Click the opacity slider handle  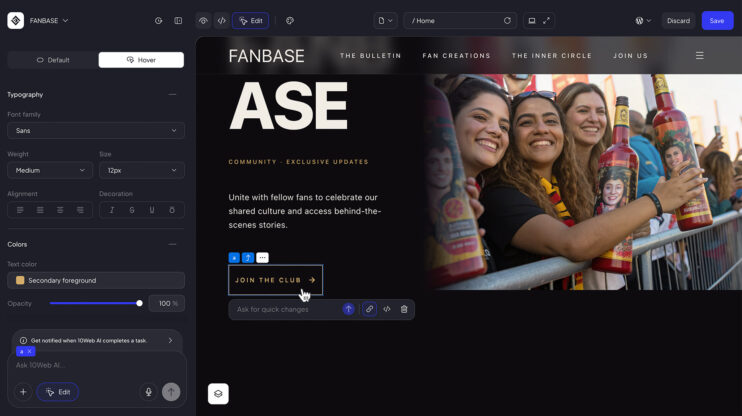tap(139, 303)
